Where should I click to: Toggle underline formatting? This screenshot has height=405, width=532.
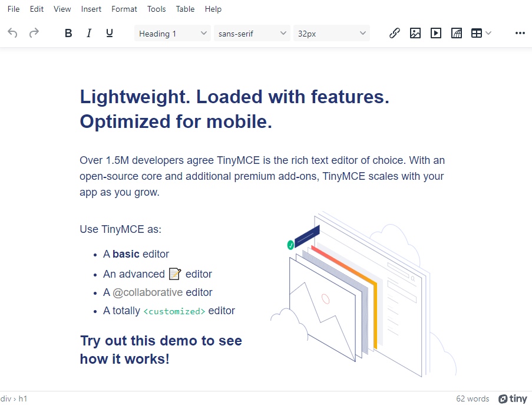coord(109,33)
